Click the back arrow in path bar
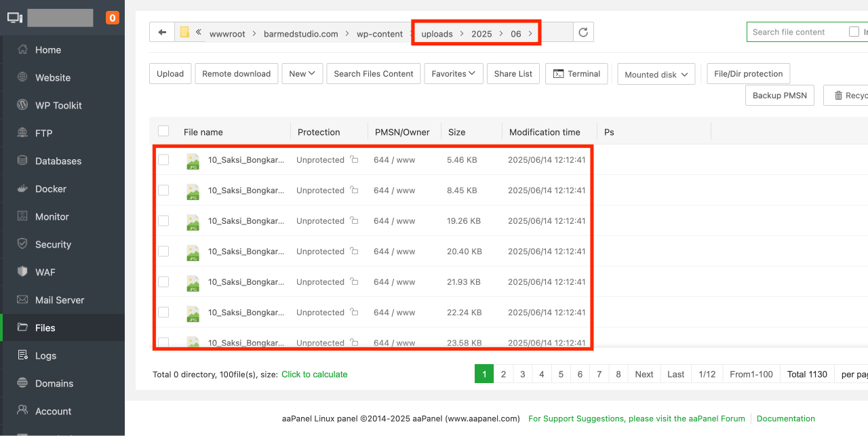Screen dimensions: 868x436 [x=161, y=32]
